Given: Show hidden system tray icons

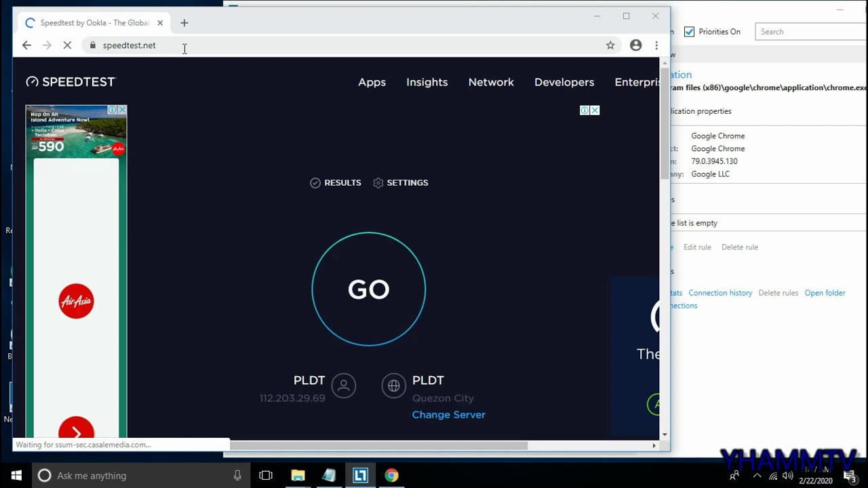Looking at the screenshot, I should coord(757,476).
